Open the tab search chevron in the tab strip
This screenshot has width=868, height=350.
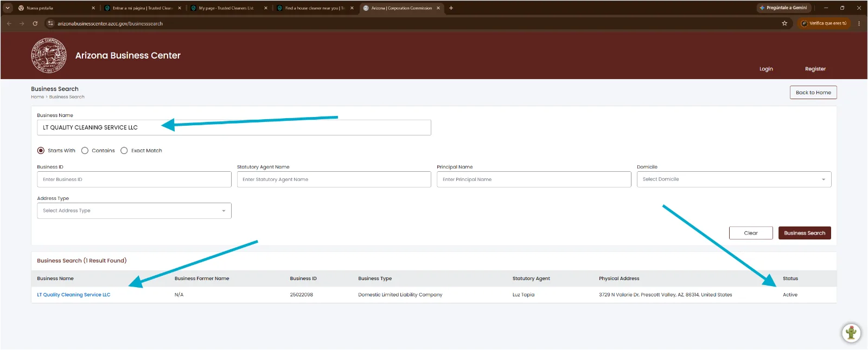tap(8, 8)
